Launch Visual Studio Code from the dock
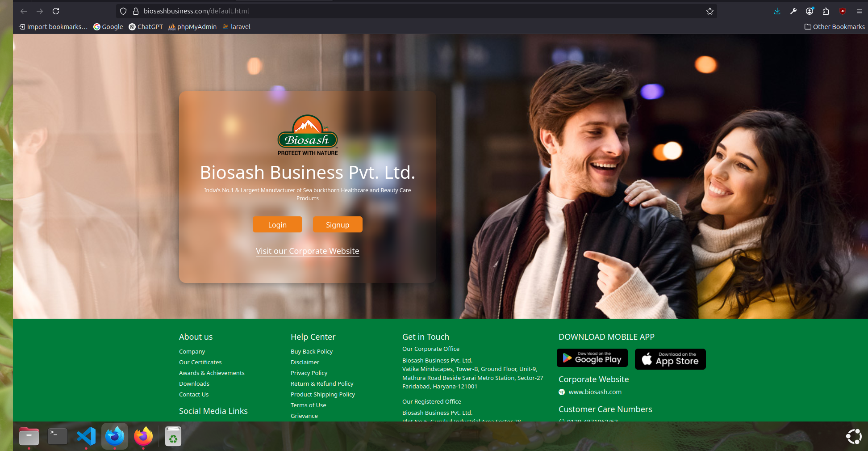Viewport: 868px width, 451px height. [86, 436]
